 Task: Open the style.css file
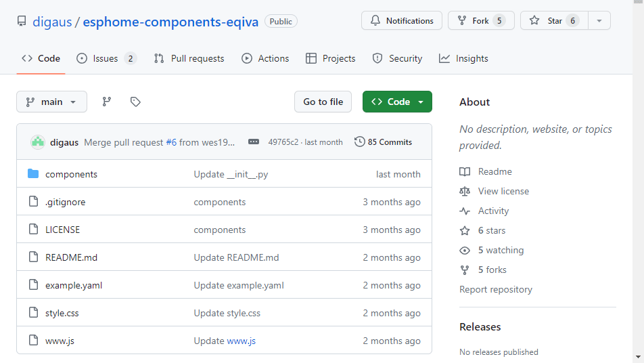(62, 314)
